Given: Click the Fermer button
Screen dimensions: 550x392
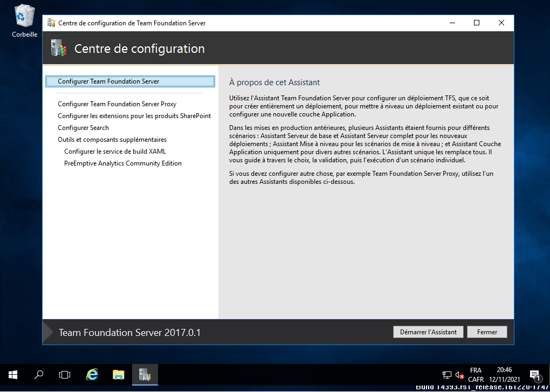Looking at the screenshot, I should click(487, 332).
